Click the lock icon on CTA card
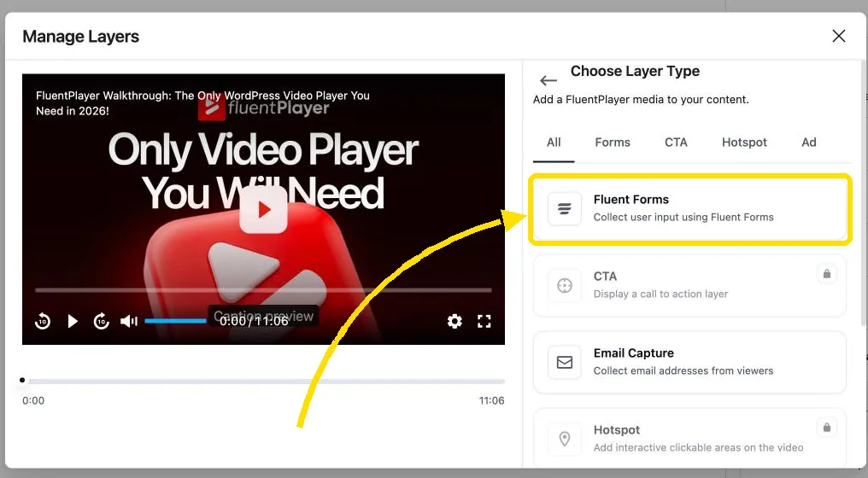This screenshot has width=868, height=478. pyautogui.click(x=826, y=274)
